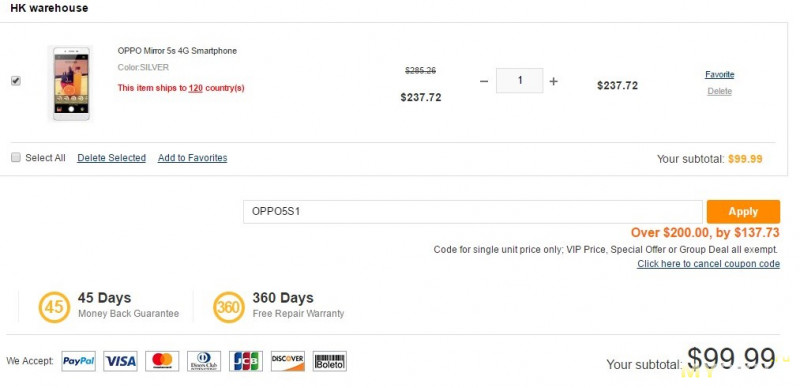The height and width of the screenshot is (388, 800).
Task: Click the VISA card icon
Action: click(120, 361)
